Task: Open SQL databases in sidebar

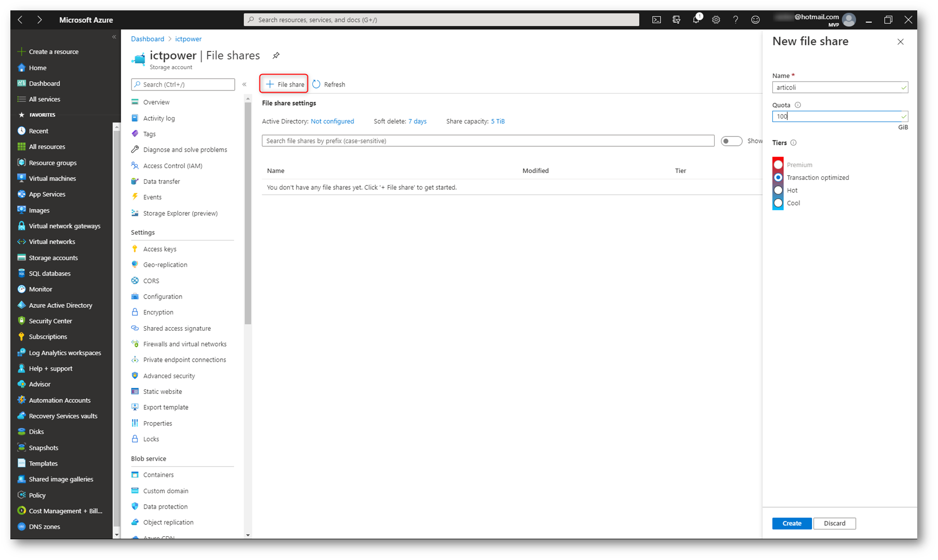Action: click(49, 273)
